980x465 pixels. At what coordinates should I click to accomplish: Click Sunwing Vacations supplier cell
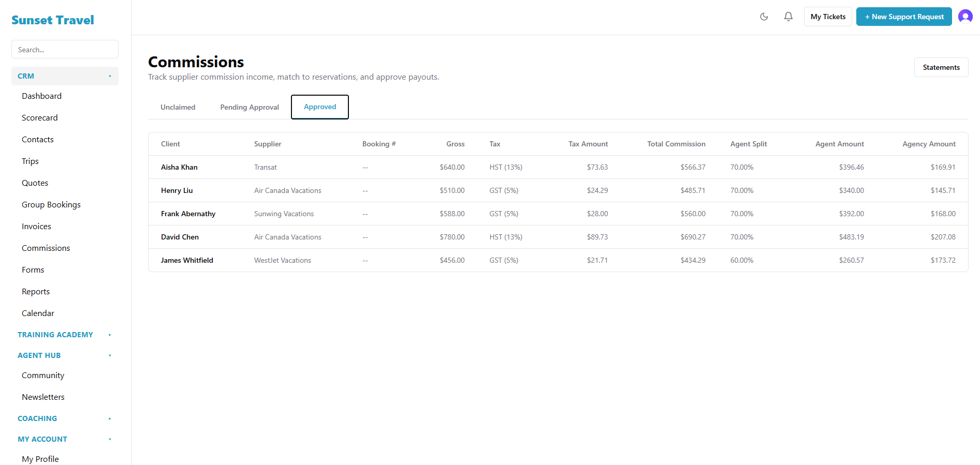pos(284,214)
